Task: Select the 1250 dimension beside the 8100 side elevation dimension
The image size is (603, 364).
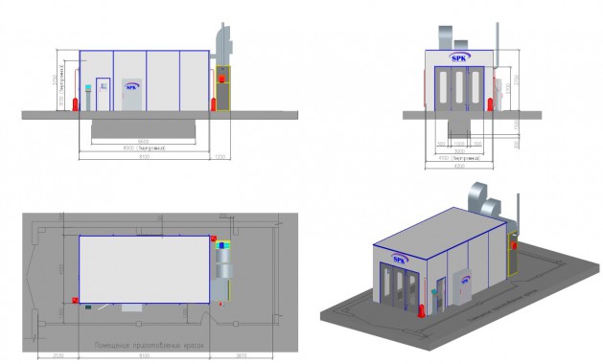Action: [x=220, y=156]
